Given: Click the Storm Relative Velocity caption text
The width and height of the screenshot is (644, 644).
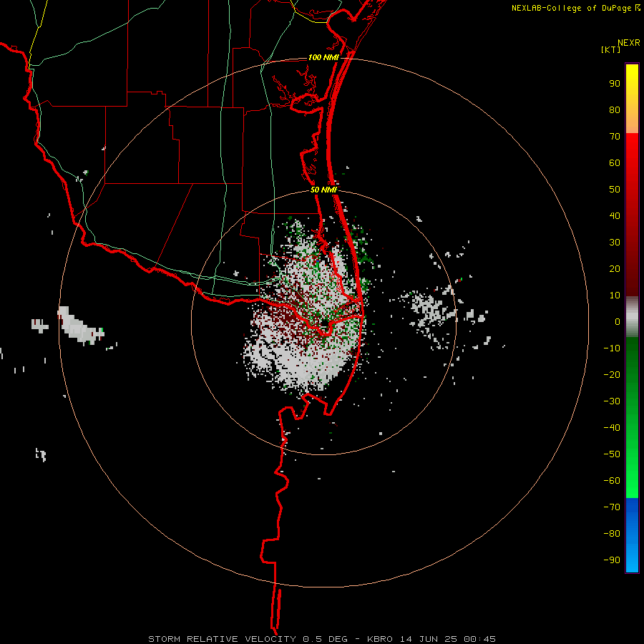Looking at the screenshot, I should coord(321,639).
